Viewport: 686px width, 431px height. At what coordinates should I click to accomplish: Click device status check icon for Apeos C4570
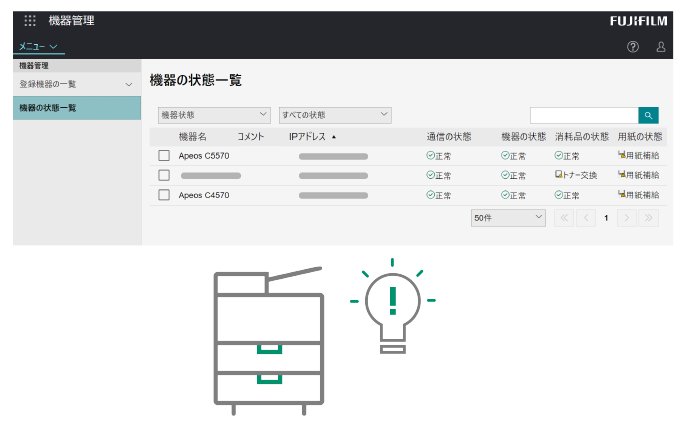pos(505,195)
